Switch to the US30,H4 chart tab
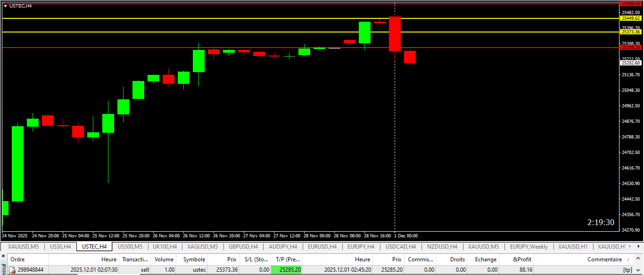The image size is (644, 275). tap(60, 246)
